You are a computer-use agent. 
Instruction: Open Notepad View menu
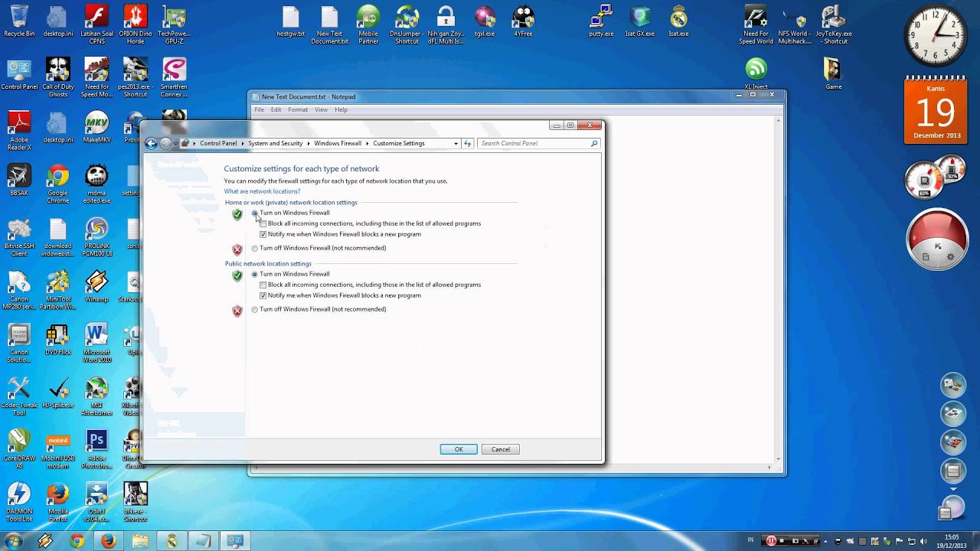pos(321,109)
